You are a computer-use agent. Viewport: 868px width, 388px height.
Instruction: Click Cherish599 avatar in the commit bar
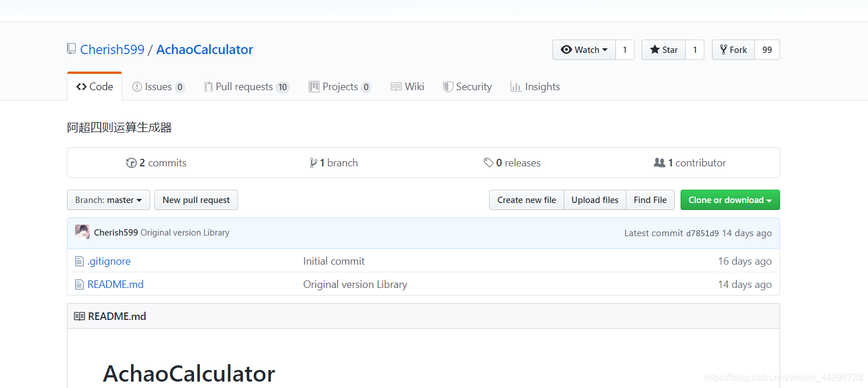pyautogui.click(x=82, y=232)
